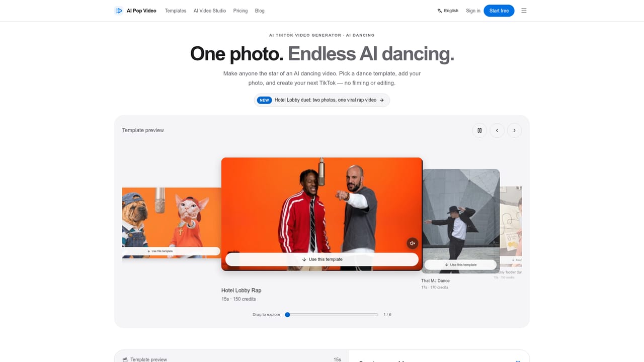Image resolution: width=644 pixels, height=362 pixels.
Task: Click the Sign in link
Action: tap(473, 11)
